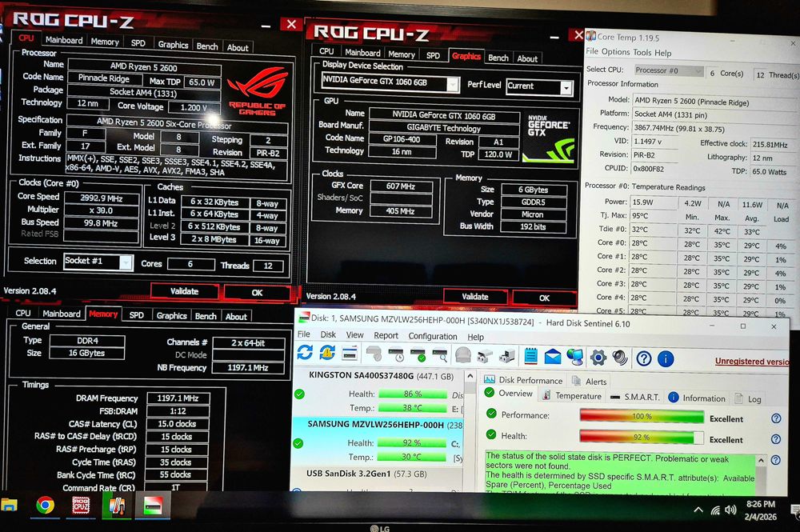800x532 pixels.
Task: Click the Hard Disk Sentinel taskbar icon
Action: coord(153,506)
